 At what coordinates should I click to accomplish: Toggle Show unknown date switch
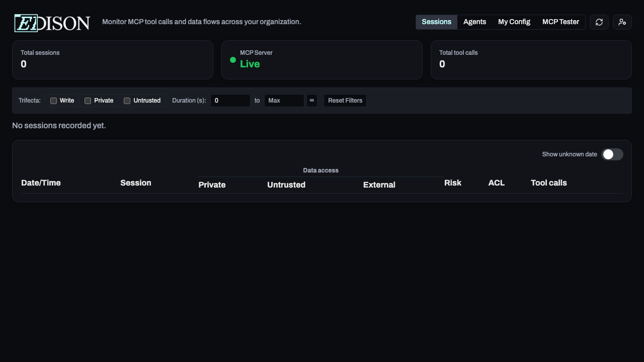(x=612, y=154)
